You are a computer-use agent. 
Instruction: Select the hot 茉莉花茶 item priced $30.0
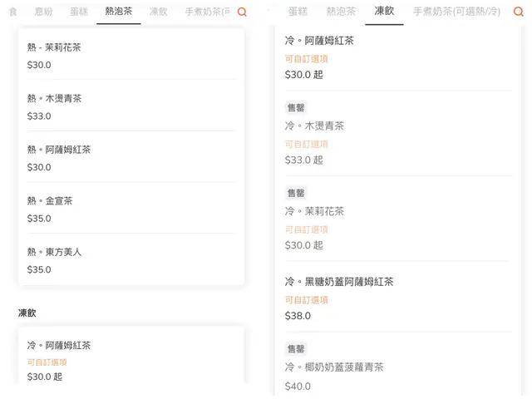(x=131, y=56)
